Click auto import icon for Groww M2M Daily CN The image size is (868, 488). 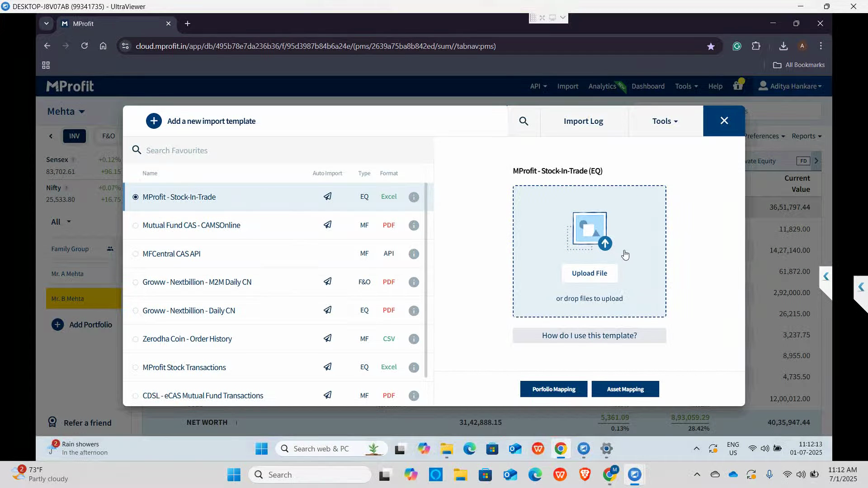click(327, 282)
